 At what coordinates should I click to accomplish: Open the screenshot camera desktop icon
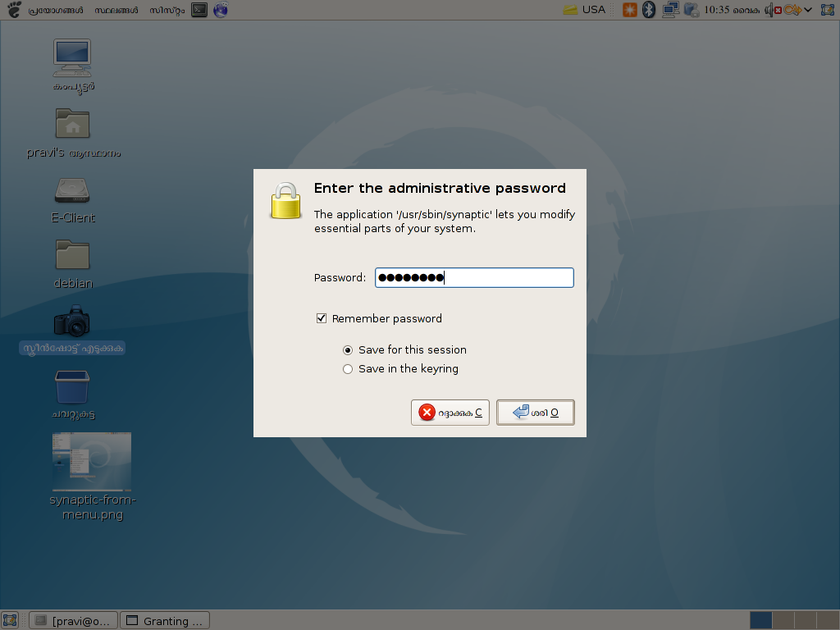[72, 323]
